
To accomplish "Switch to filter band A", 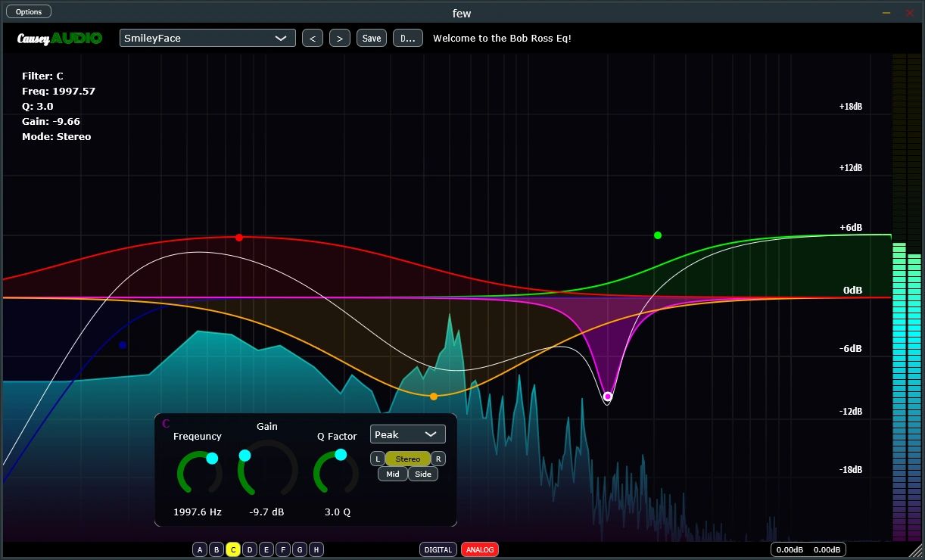I will click(x=200, y=550).
